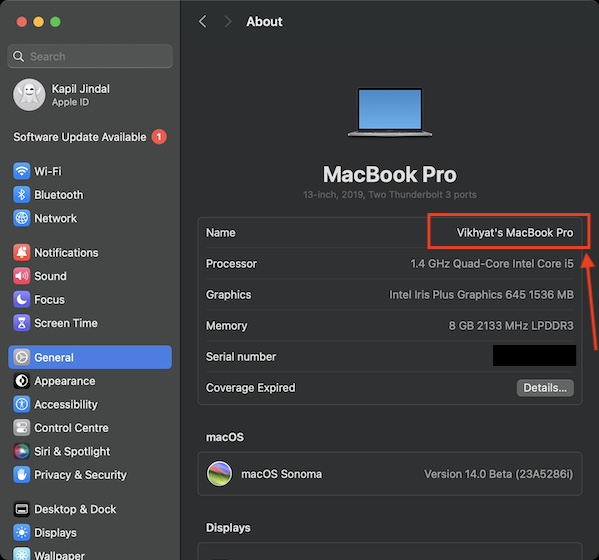This screenshot has height=560, width=599.
Task: Click the About page title
Action: coord(264,21)
